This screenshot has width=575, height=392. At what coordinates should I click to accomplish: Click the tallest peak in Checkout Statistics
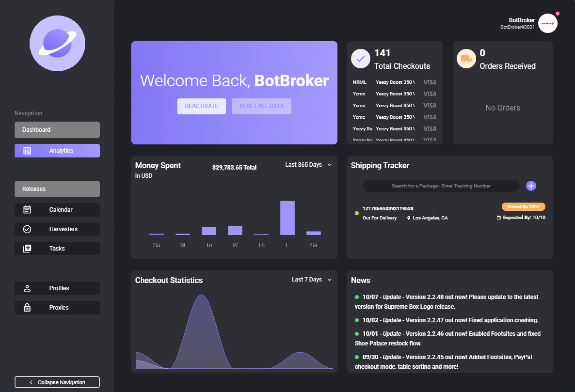[x=202, y=295]
